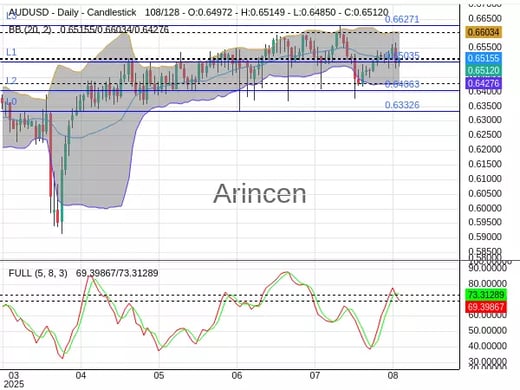Click the 40.00000 oscillator axis label

click(x=487, y=346)
